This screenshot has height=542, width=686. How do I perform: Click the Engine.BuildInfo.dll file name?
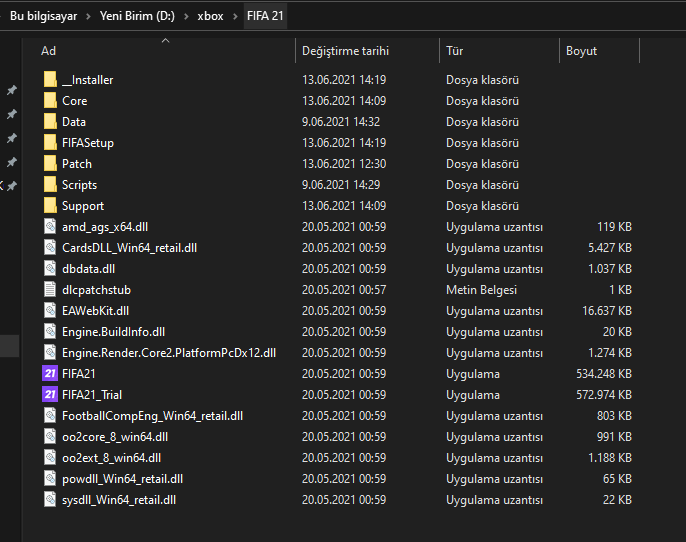[113, 332]
